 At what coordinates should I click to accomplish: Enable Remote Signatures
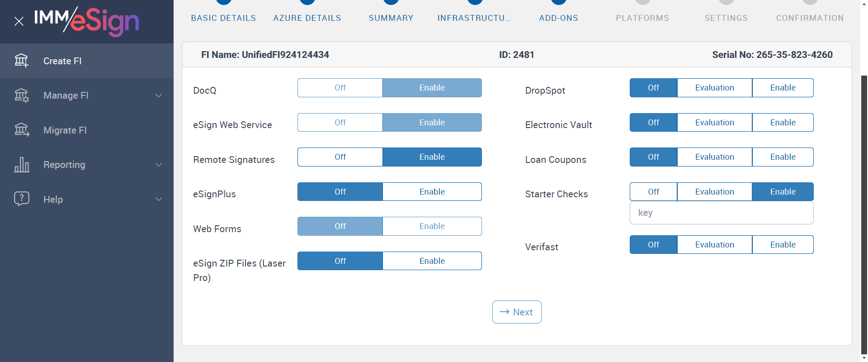[432, 157]
